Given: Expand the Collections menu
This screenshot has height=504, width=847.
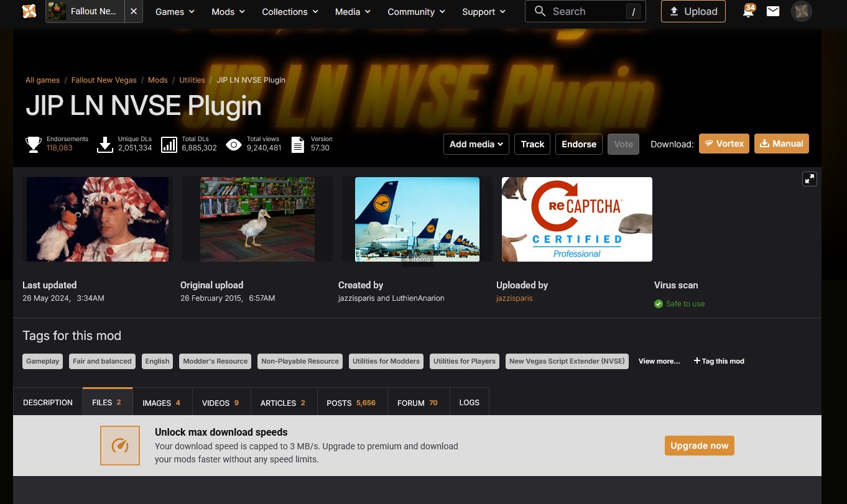Looking at the screenshot, I should (x=290, y=12).
